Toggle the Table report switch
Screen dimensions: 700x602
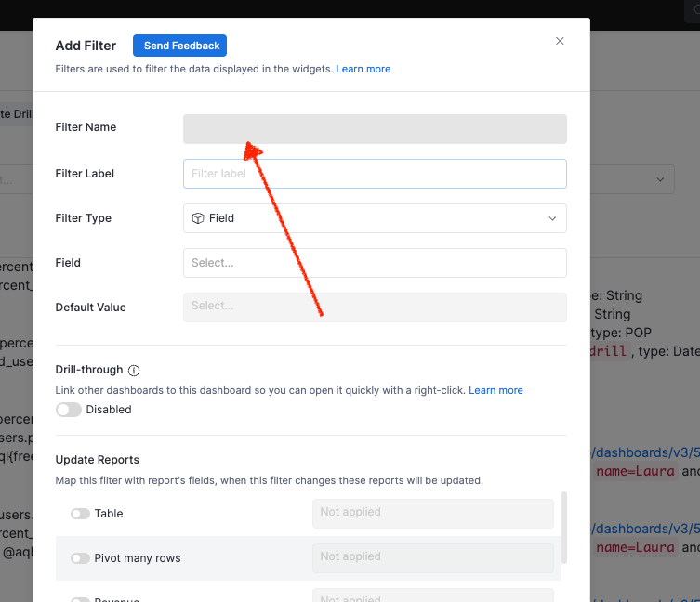80,514
